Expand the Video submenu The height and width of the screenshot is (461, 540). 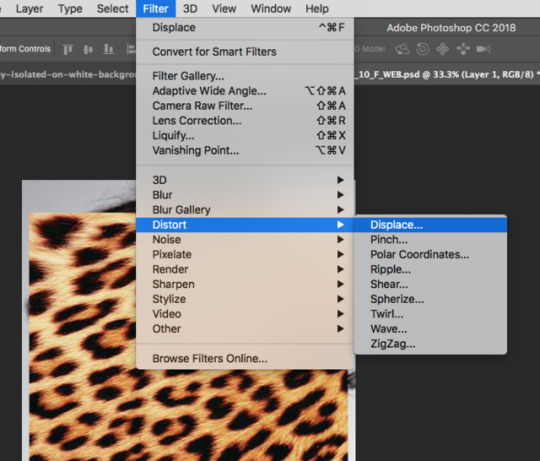[x=245, y=314]
